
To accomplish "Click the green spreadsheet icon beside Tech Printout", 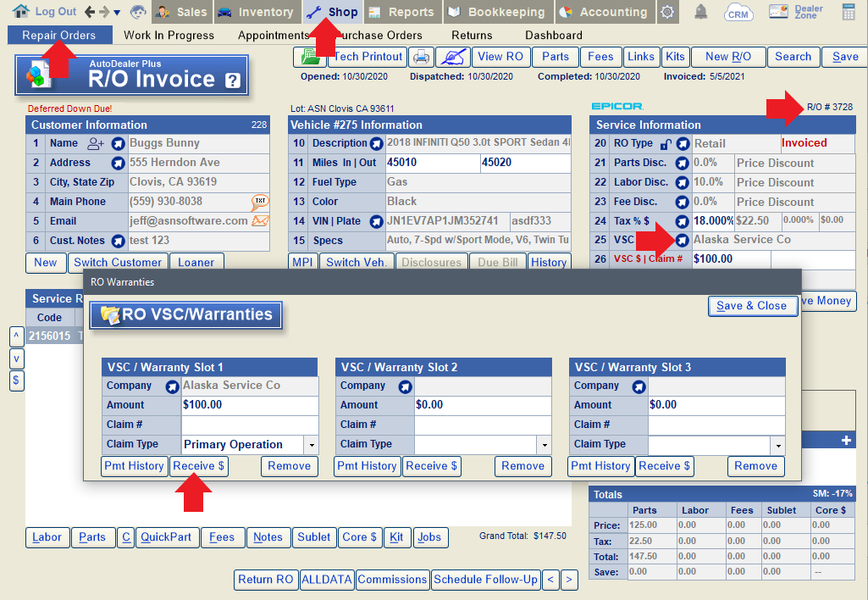I will (310, 57).
